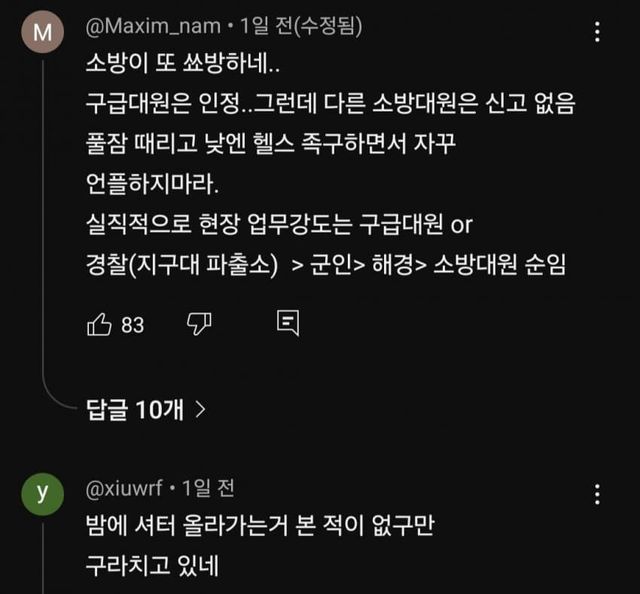The image size is (640, 594).
Task: Open more options for @xiuwrf comment
Action: (x=597, y=494)
